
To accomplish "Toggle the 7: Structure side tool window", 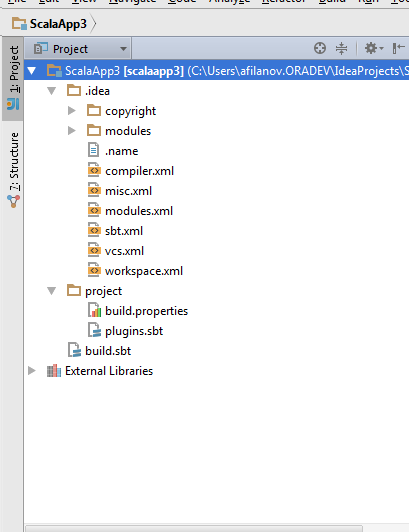I will coord(13,170).
